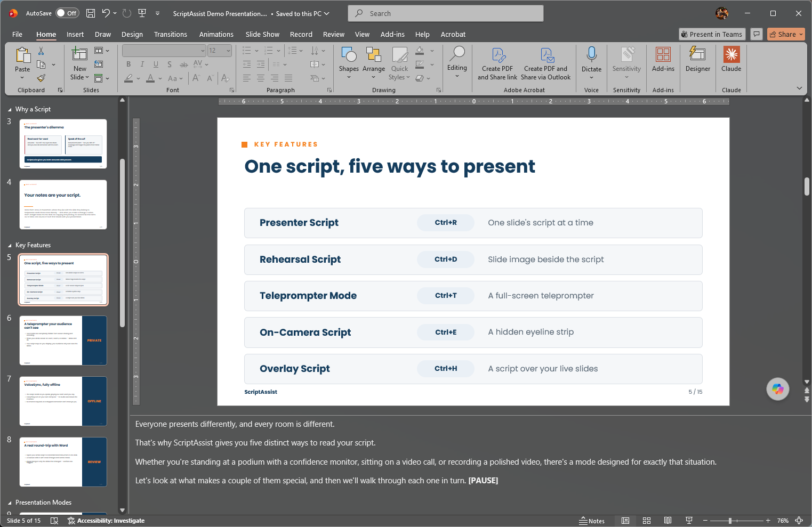Switch to Normal view icon
Screen dimensions: 812x527
625,521
